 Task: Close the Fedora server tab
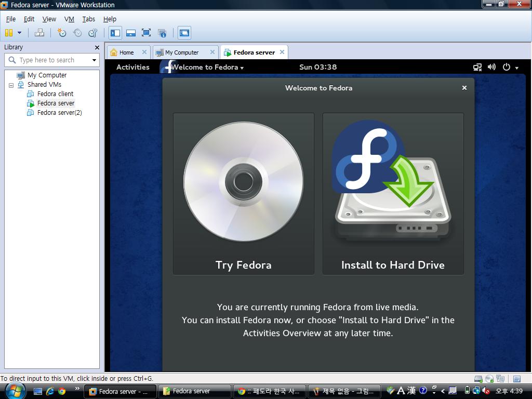282,52
